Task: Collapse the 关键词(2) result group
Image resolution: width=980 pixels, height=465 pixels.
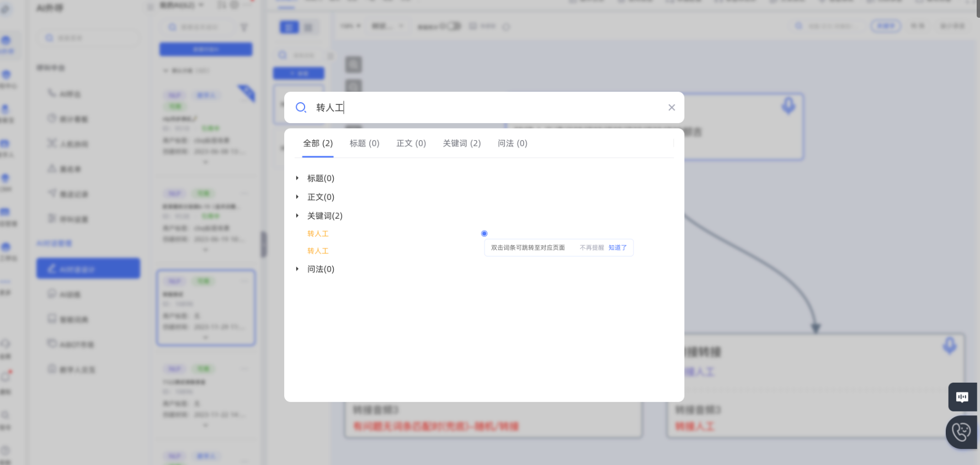Action: coord(297,216)
